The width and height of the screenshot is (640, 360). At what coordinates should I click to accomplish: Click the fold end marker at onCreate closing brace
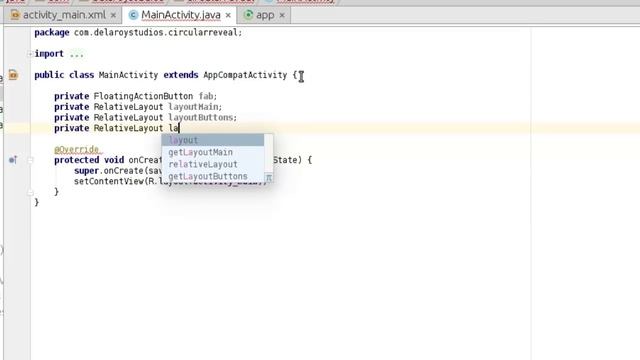[30, 192]
